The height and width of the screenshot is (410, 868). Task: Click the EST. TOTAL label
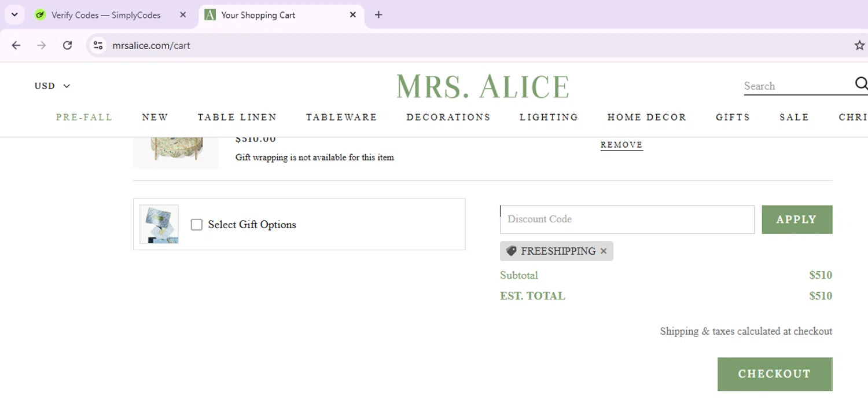(x=532, y=296)
